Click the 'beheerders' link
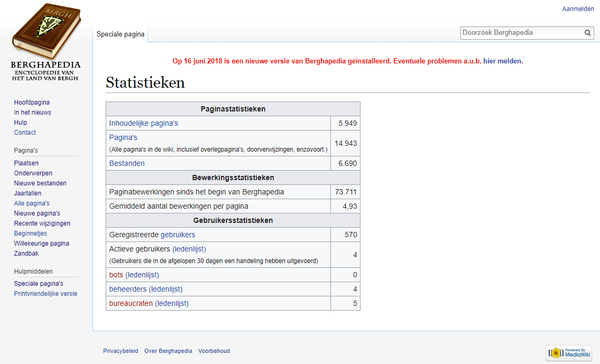This screenshot has height=364, width=600. tap(128, 289)
